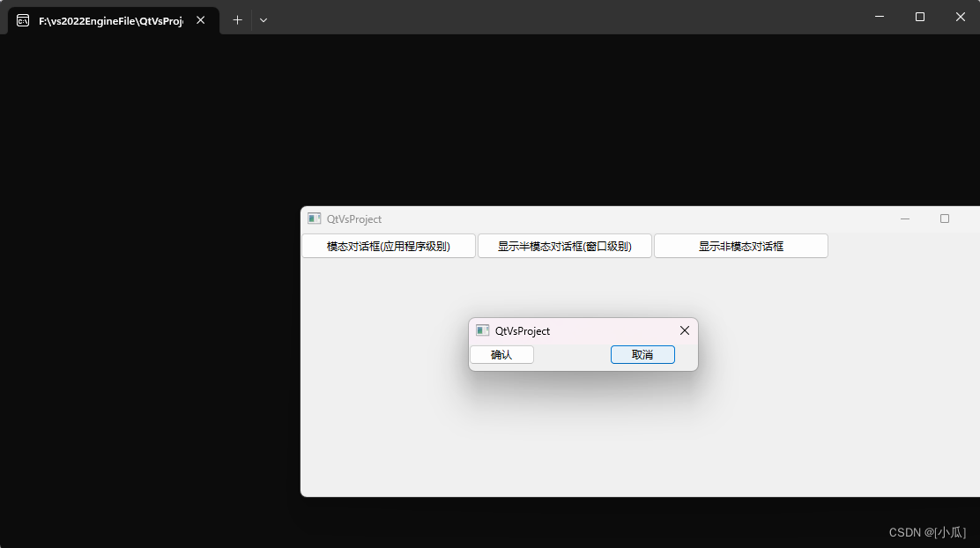
Task: Click the dialog's QtVsProject title bar icon
Action: click(x=482, y=330)
